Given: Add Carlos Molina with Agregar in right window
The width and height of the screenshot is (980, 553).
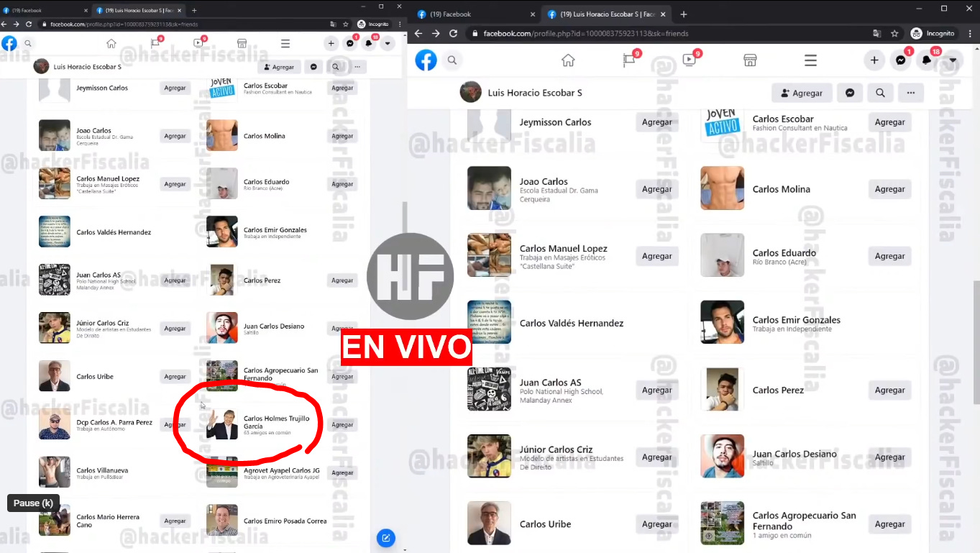Looking at the screenshot, I should 890,189.
